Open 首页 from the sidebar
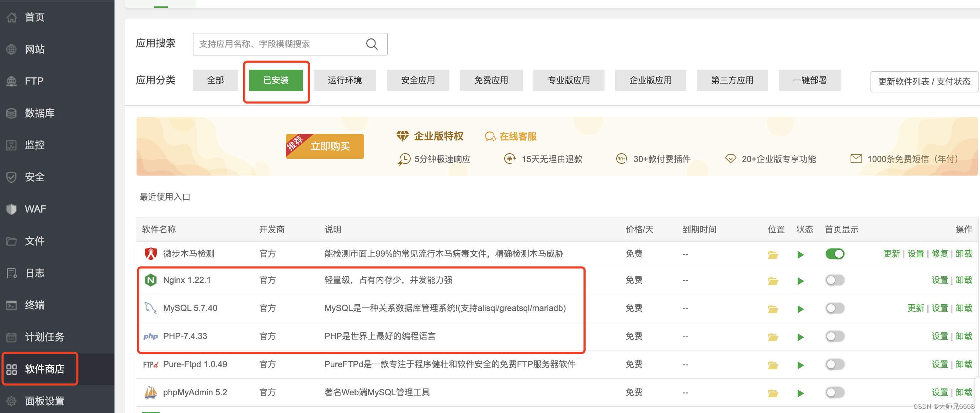Viewport: 980px width, 413px height. [x=34, y=17]
